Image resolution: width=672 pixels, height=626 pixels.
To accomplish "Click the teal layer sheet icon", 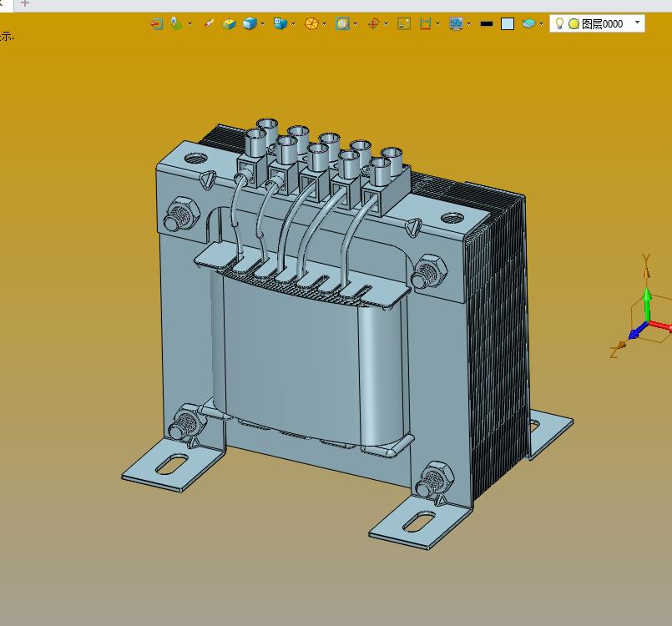I will (x=529, y=23).
